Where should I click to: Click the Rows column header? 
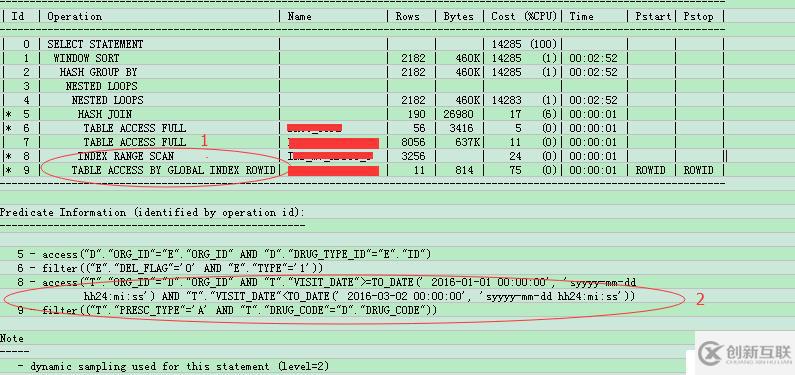tap(407, 17)
